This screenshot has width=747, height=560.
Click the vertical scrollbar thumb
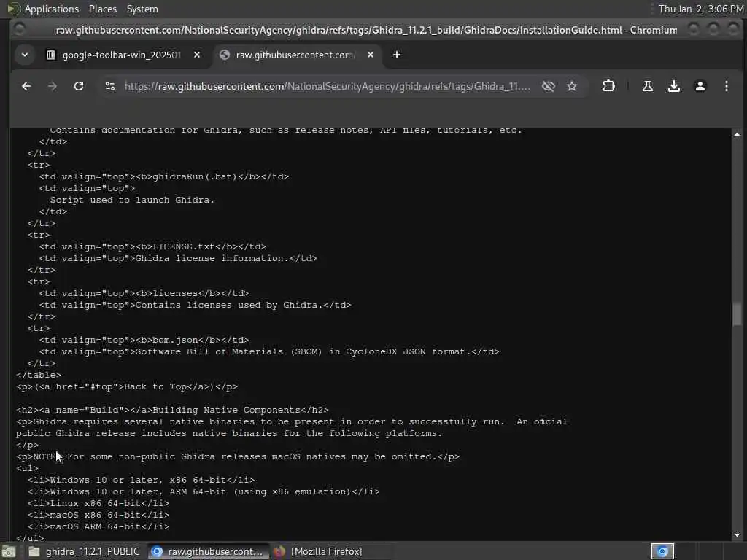coord(737,314)
